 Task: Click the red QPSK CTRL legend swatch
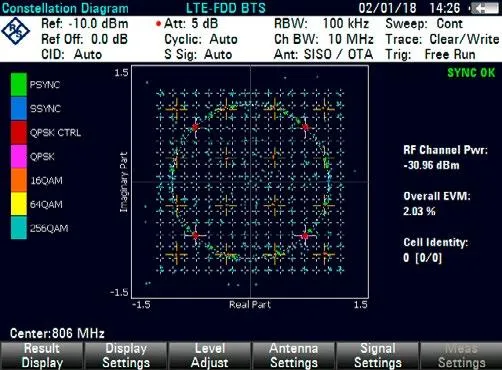tap(19, 133)
